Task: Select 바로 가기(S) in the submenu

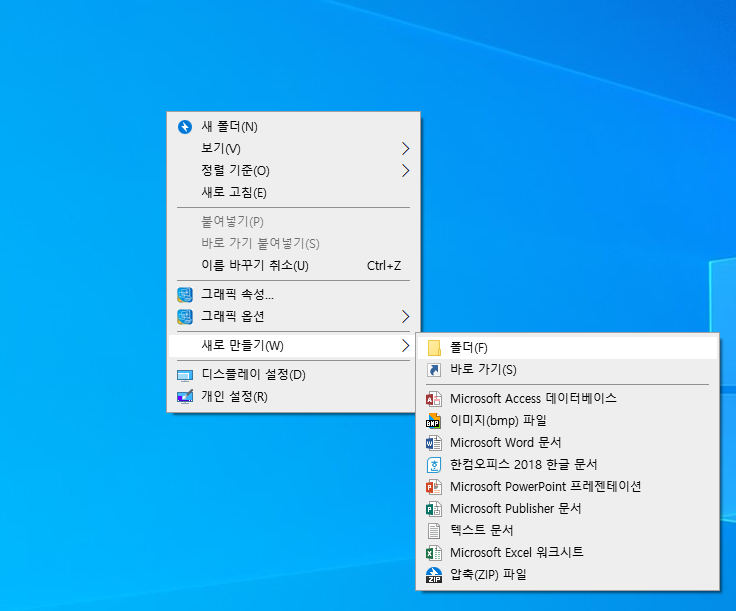Action: (x=483, y=370)
